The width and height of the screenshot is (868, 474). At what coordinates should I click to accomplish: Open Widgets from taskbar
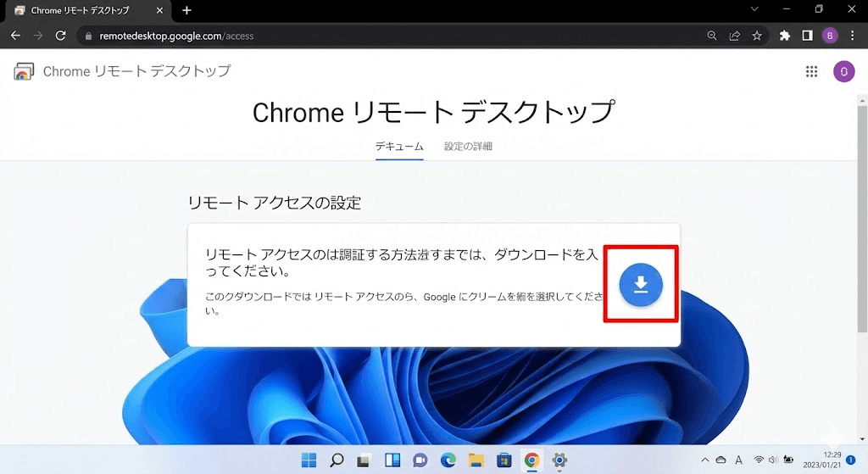pos(392,460)
